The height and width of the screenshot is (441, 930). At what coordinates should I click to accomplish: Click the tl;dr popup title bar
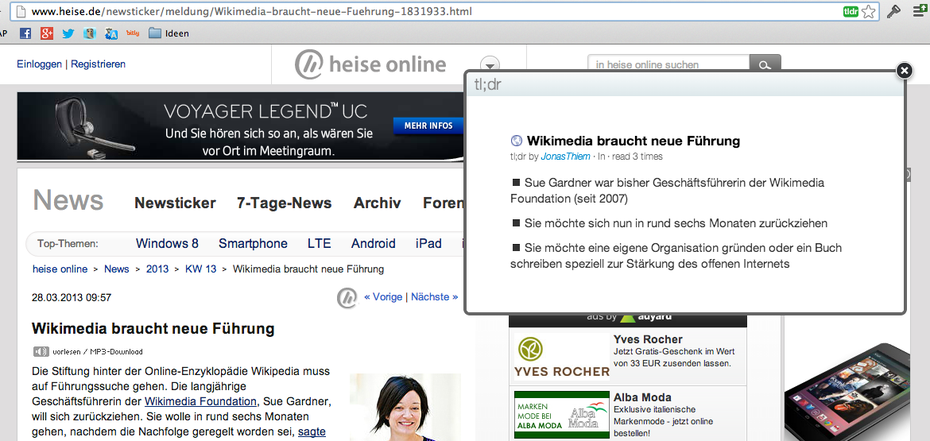coord(685,85)
